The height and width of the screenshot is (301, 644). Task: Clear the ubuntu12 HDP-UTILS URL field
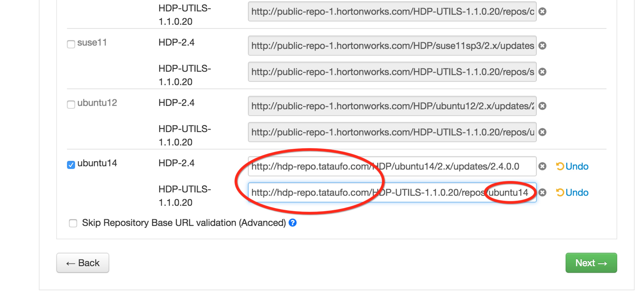click(x=542, y=132)
